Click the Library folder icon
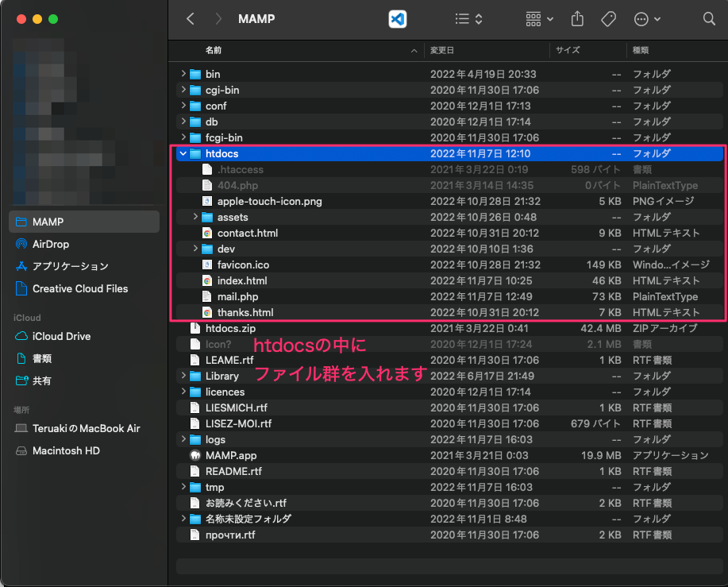The height and width of the screenshot is (587, 728). 195,377
